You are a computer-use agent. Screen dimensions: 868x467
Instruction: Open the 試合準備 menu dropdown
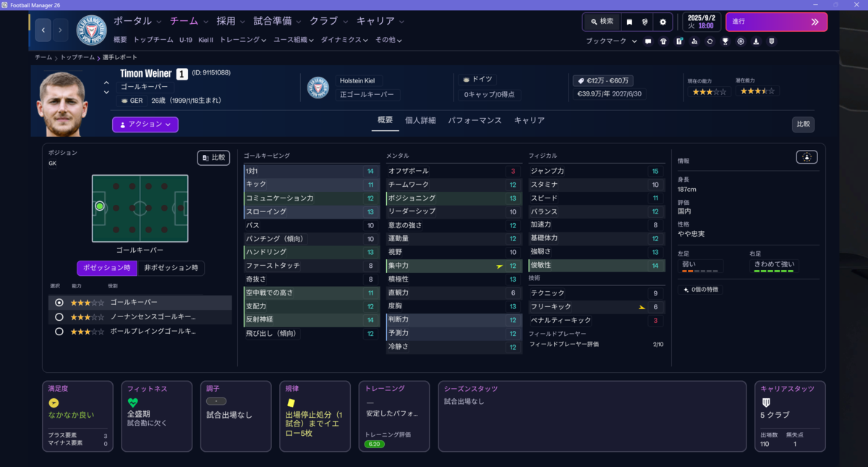pyautogui.click(x=278, y=21)
